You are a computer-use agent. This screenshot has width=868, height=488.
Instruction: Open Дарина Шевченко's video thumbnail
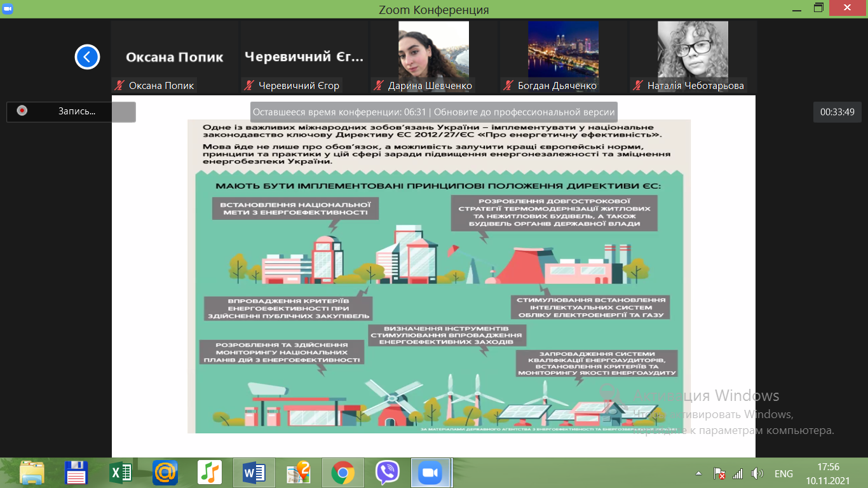point(433,57)
